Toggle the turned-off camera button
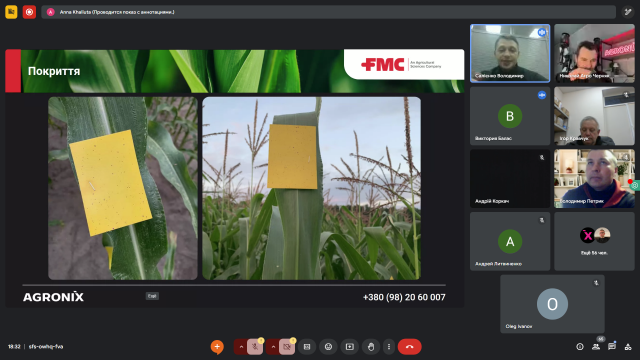This screenshot has height=360, width=640. click(x=287, y=347)
